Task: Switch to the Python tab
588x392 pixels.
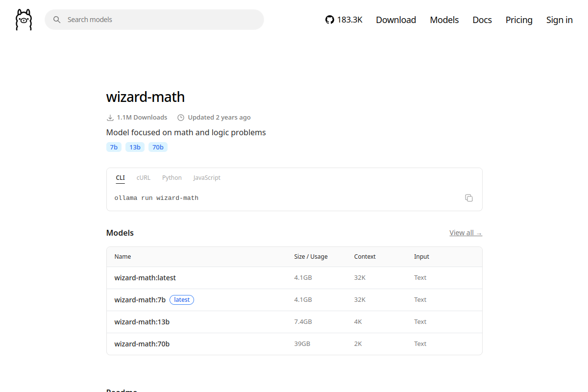Action: coord(172,178)
